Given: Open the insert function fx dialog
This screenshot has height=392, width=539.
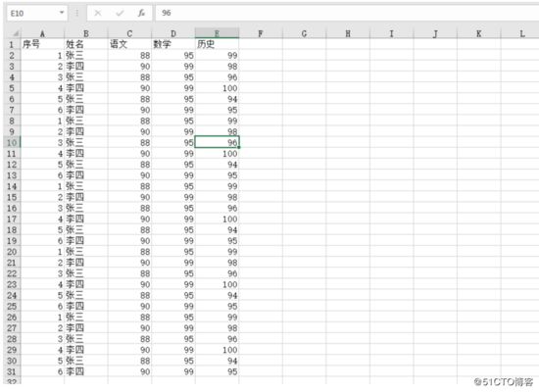Looking at the screenshot, I should 141,13.
